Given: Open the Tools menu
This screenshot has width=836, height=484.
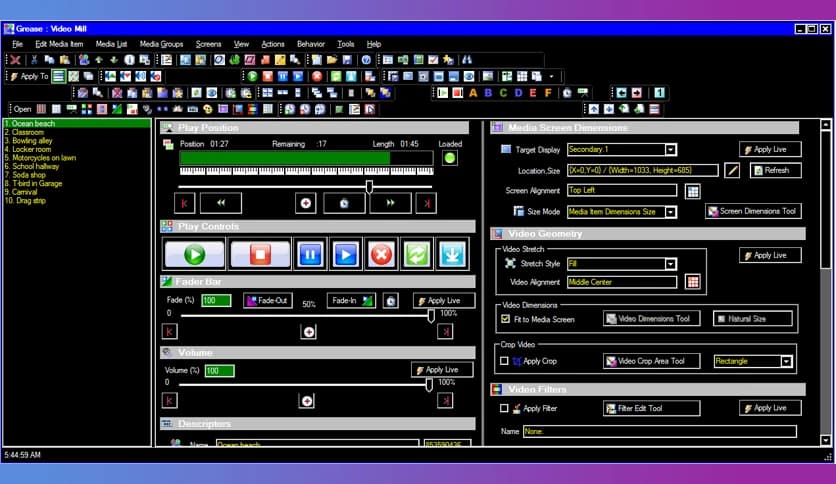Looking at the screenshot, I should point(345,44).
